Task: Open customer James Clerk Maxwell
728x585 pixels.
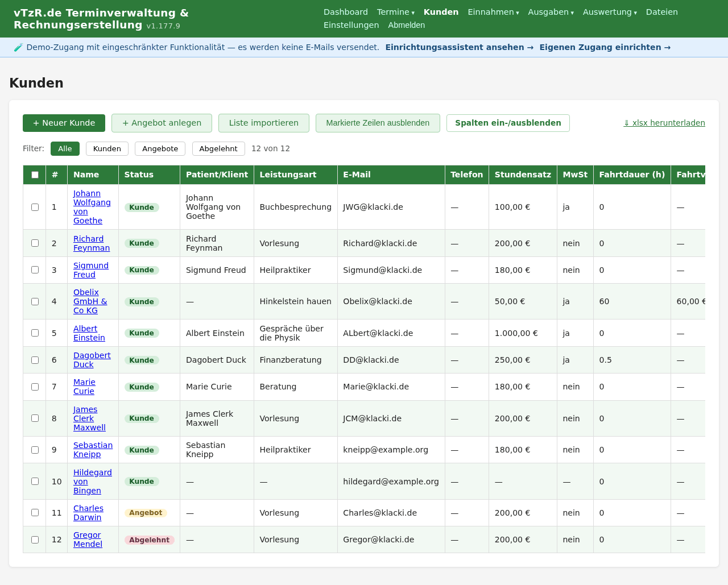Action: pyautogui.click(x=89, y=418)
